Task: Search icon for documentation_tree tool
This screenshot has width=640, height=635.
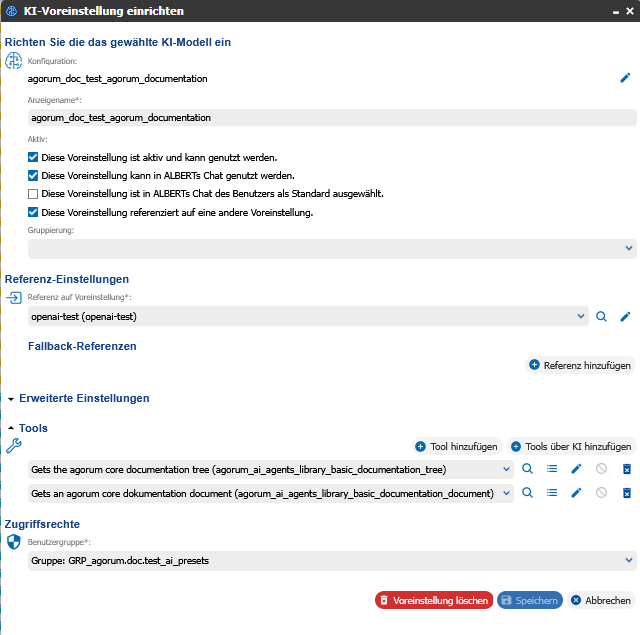Action: pyautogui.click(x=527, y=469)
